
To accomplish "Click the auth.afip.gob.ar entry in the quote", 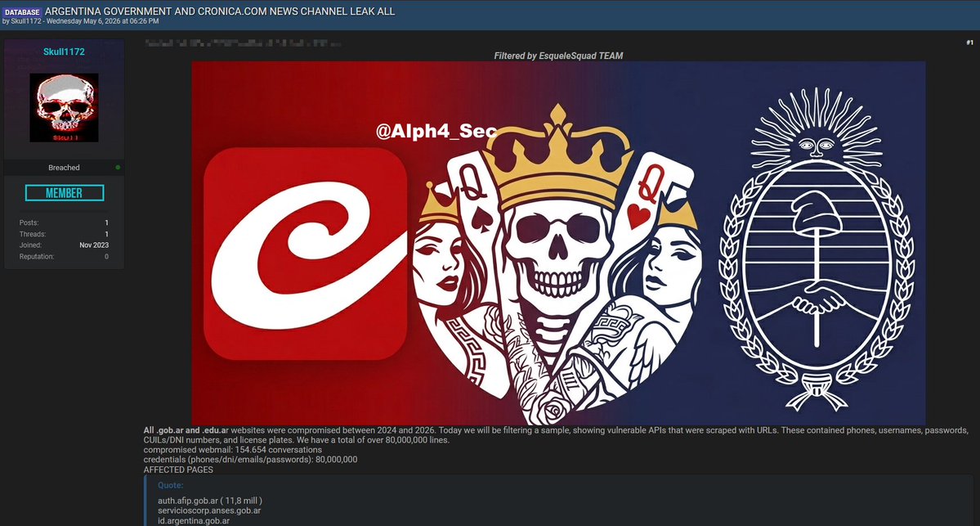I will pyautogui.click(x=210, y=501).
